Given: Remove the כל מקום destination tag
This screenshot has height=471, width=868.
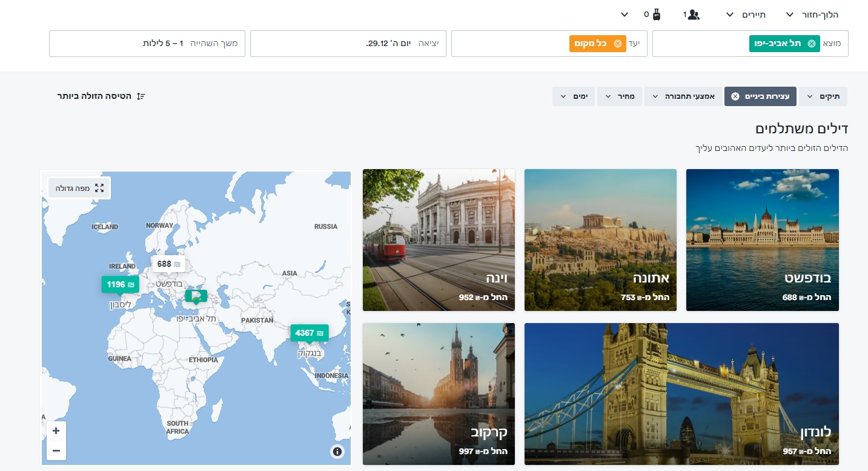Looking at the screenshot, I should (618, 44).
